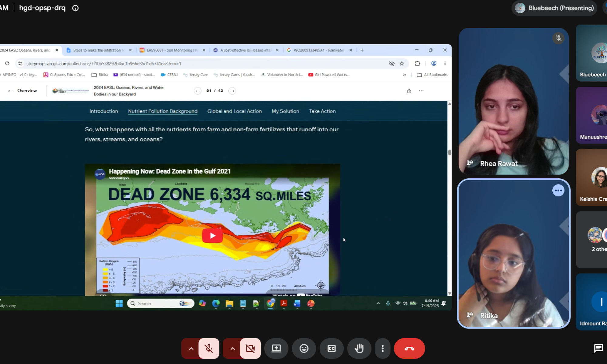Open the emoji reactions button

click(304, 349)
